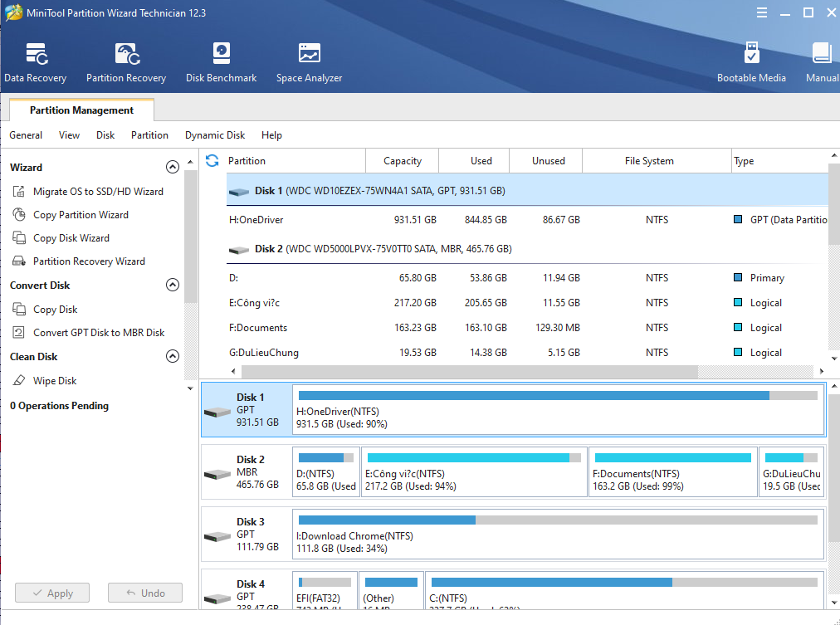
Task: Select Wipe Disk action
Action: pos(55,380)
